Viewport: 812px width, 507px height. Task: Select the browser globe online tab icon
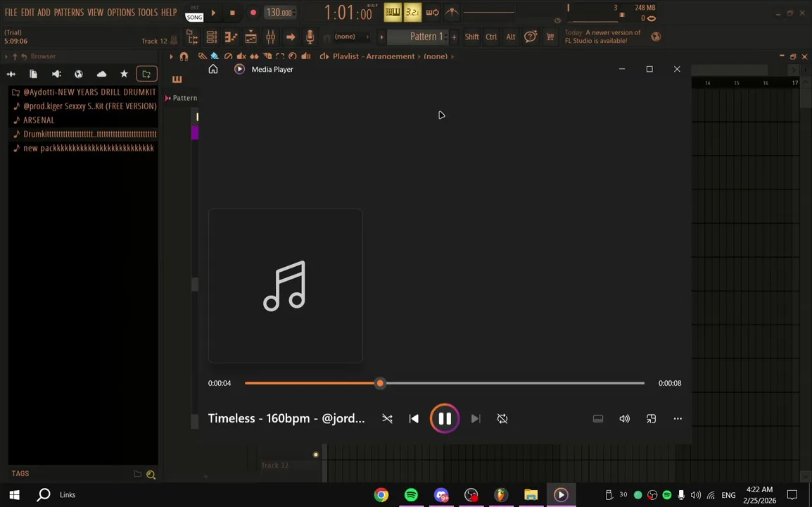click(79, 74)
